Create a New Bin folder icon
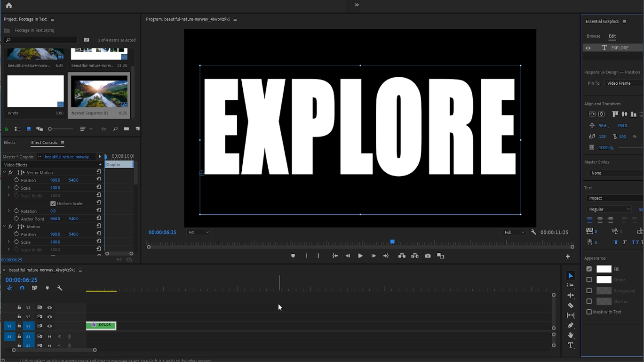 127,129
